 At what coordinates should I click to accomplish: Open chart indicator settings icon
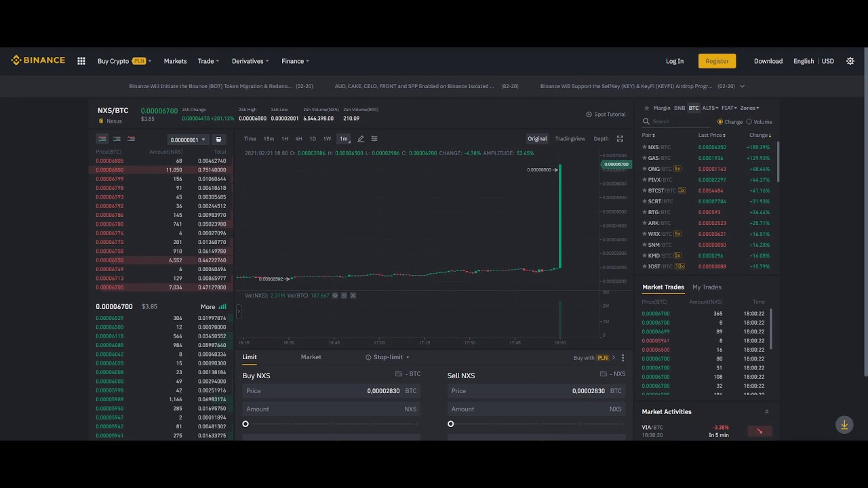click(x=374, y=139)
